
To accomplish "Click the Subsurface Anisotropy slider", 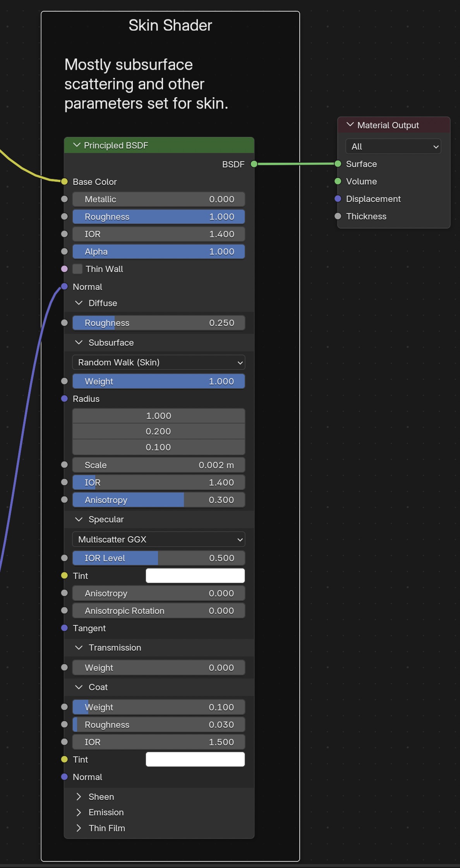I will point(159,499).
